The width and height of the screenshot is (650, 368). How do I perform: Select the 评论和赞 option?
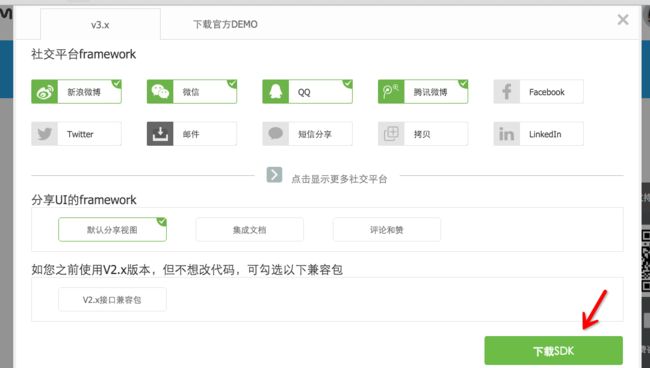387,230
